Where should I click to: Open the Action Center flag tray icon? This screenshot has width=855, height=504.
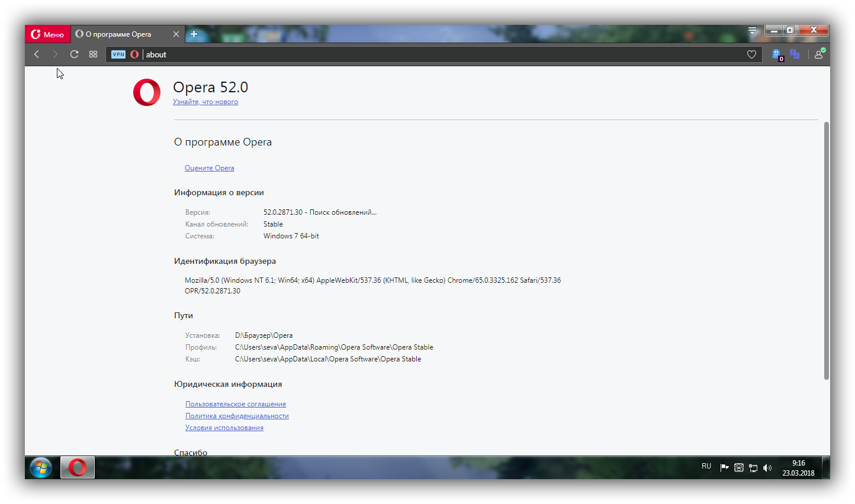724,467
